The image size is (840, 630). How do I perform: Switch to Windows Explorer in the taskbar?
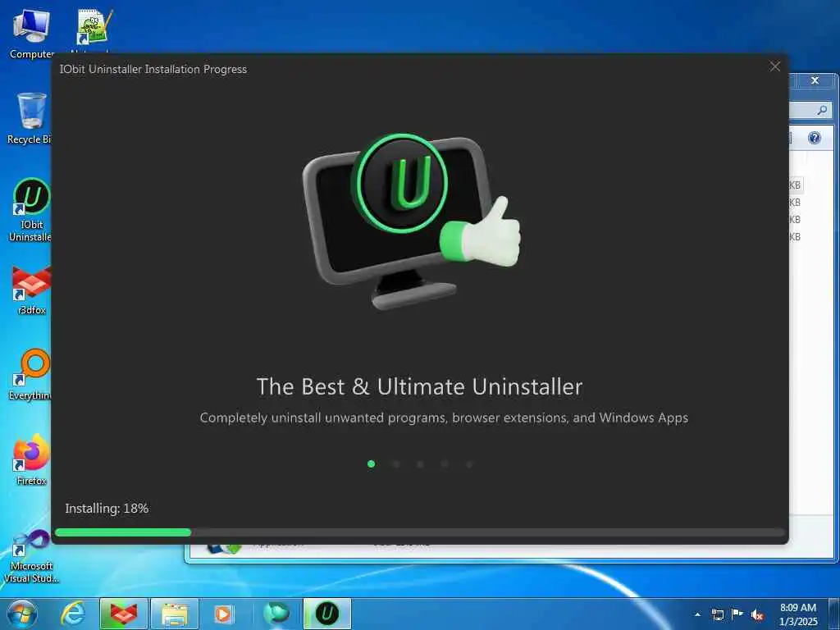coord(175,614)
